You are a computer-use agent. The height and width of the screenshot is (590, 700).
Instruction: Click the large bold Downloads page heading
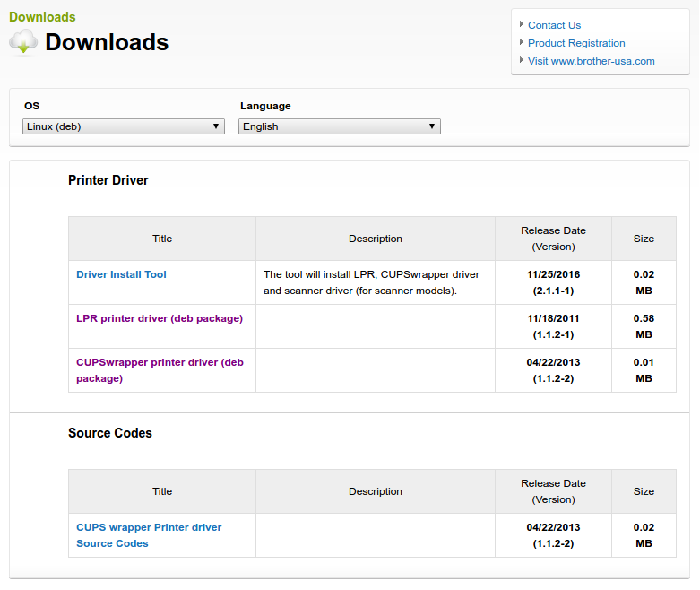point(107,42)
